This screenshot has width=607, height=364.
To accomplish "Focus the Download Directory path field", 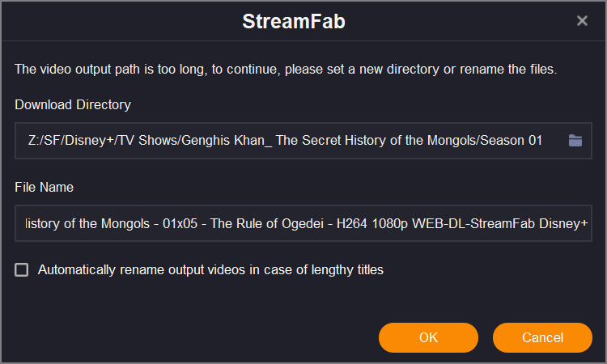I will [x=283, y=141].
